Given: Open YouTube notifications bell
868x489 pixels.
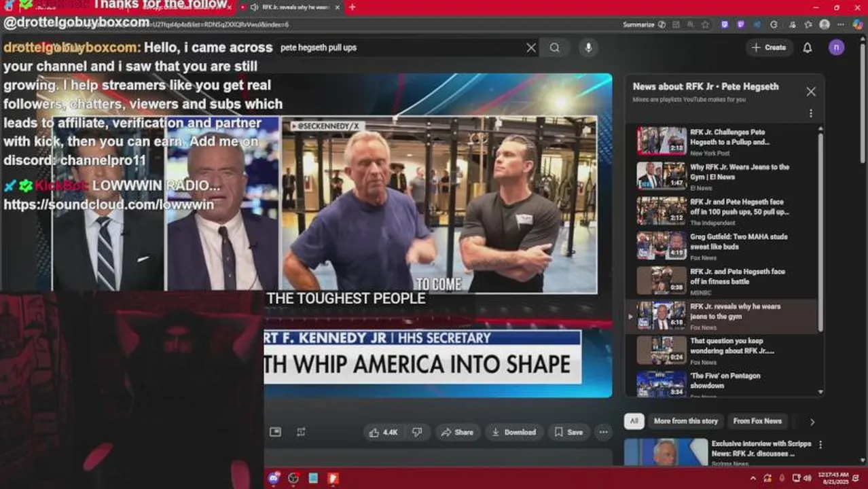Looking at the screenshot, I should [x=808, y=48].
